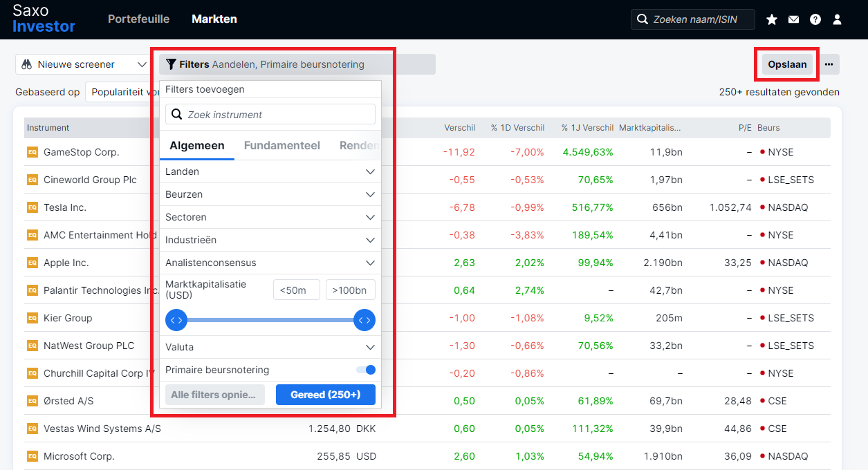The image size is (868, 470).
Task: Sort by P/E column header
Action: (745, 128)
